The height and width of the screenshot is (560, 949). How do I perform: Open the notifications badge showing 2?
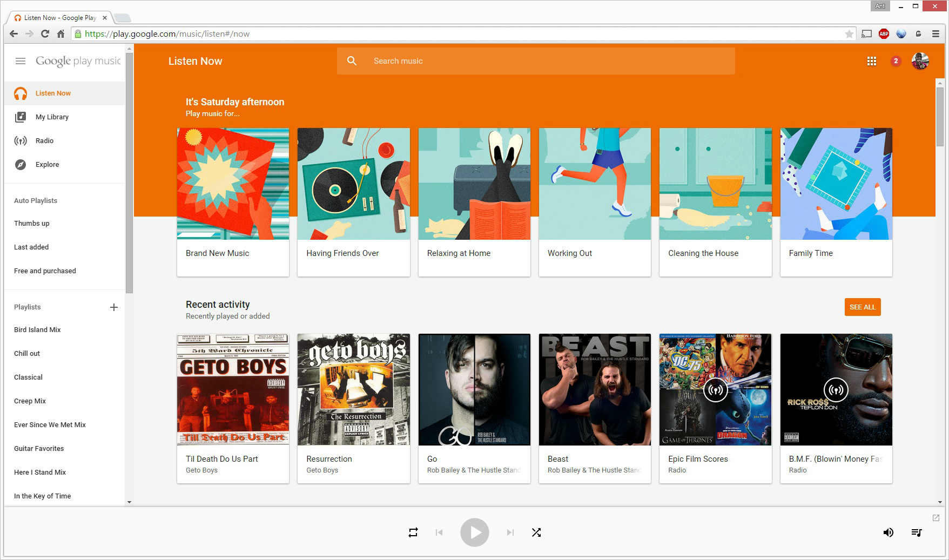pos(896,61)
